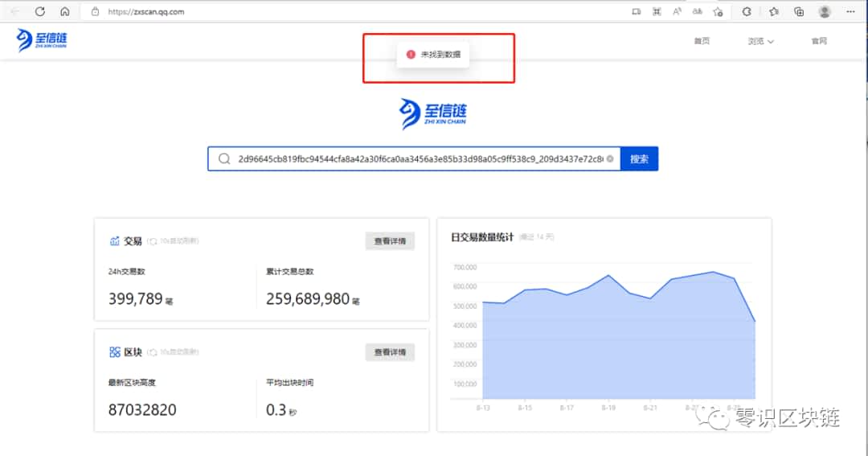Screen dimensions: 868x456
Task: Open the Favorites list icon
Action: pos(774,11)
